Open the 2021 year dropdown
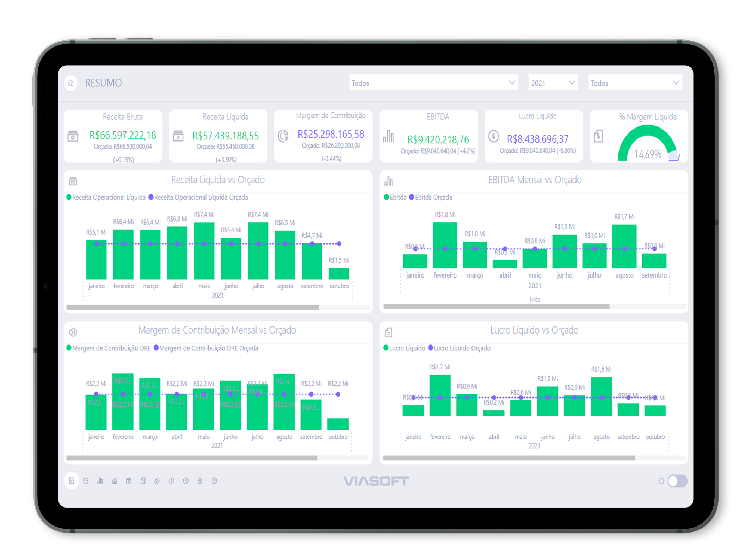 click(553, 83)
